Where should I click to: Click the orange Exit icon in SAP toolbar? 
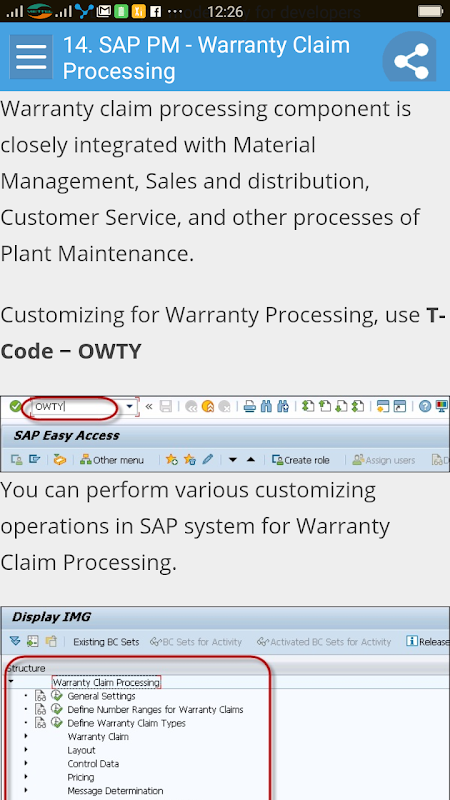[x=208, y=407]
